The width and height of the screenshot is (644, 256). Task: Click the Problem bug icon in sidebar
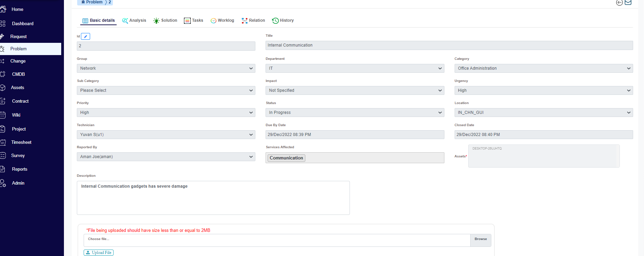point(2,49)
